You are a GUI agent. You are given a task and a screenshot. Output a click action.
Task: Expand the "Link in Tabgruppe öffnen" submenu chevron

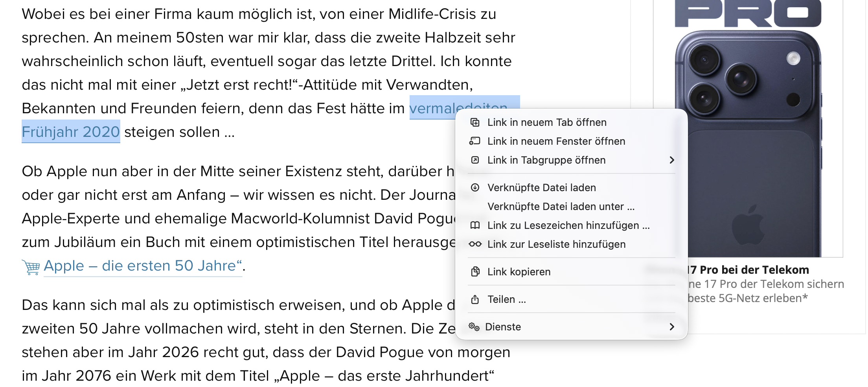pyautogui.click(x=672, y=160)
